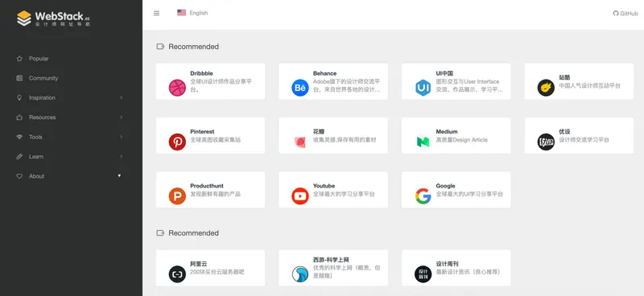The height and width of the screenshot is (296, 644).
Task: Open the red Pinterest logo icon
Action: [x=177, y=142]
